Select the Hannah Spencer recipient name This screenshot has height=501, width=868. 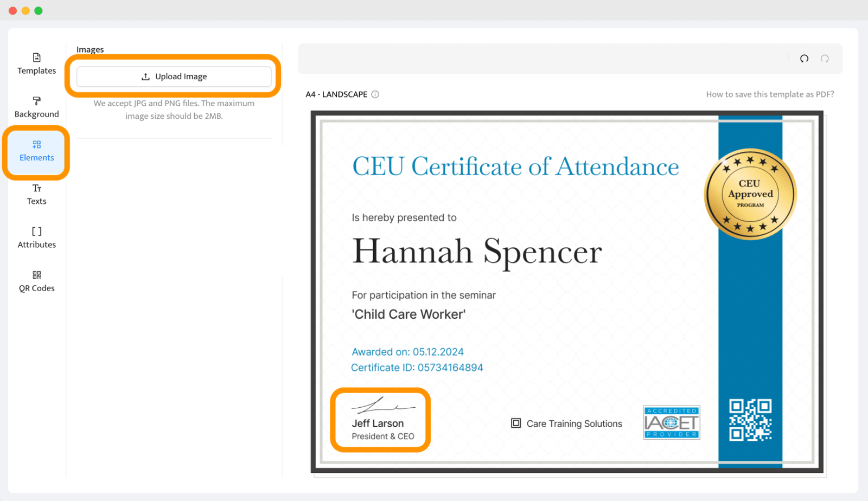(x=476, y=252)
